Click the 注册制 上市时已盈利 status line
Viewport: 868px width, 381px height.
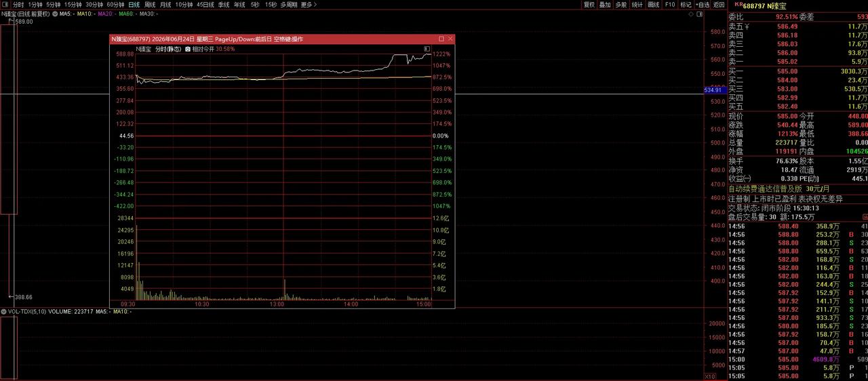785,199
